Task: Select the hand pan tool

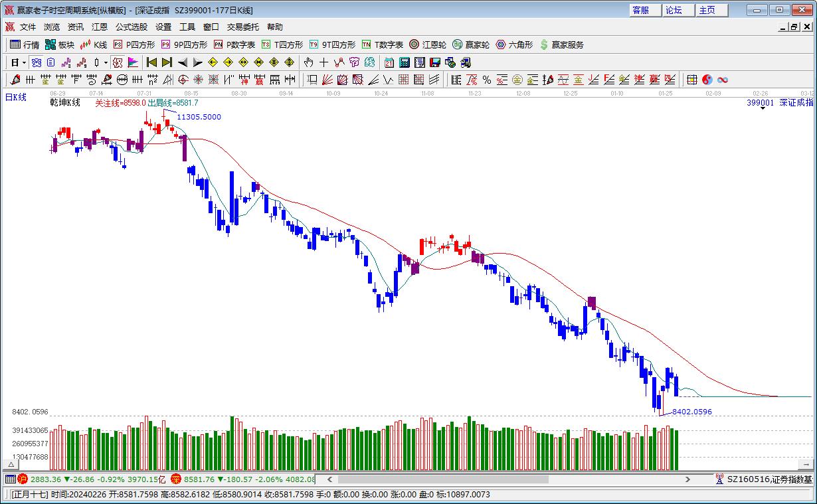Action: 308,62
